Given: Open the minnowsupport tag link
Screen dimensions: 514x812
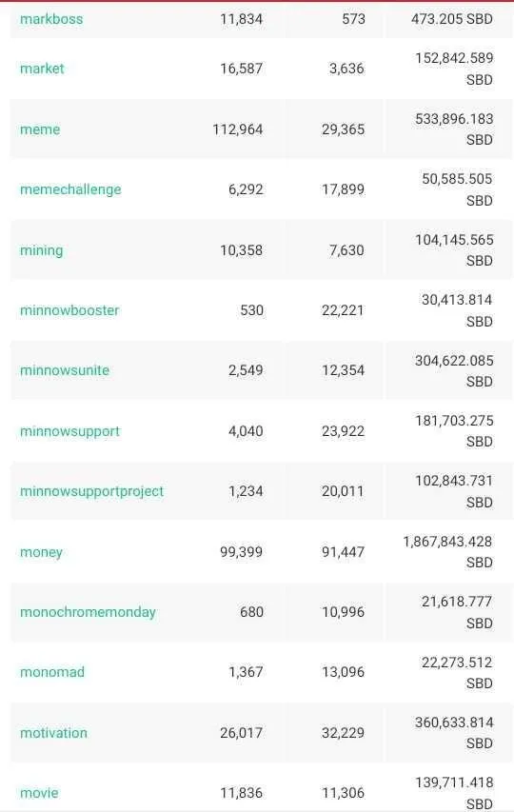Looking at the screenshot, I should click(69, 431).
